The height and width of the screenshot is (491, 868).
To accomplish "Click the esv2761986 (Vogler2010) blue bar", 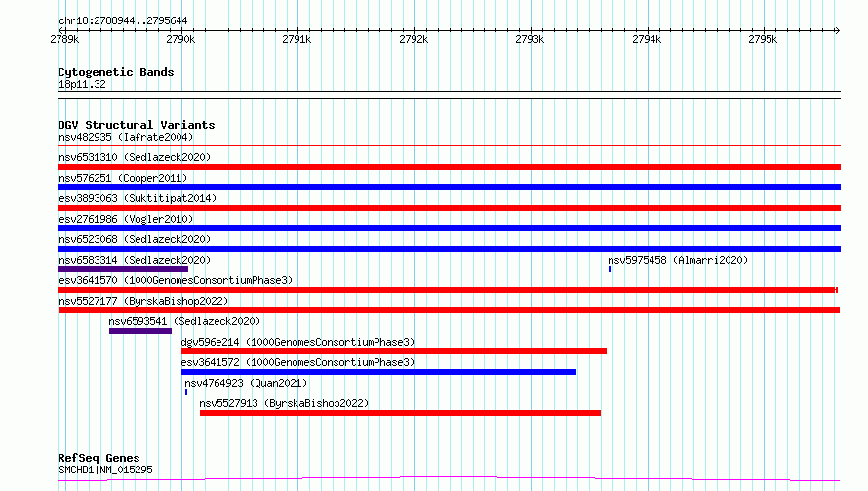I will 449,228.
